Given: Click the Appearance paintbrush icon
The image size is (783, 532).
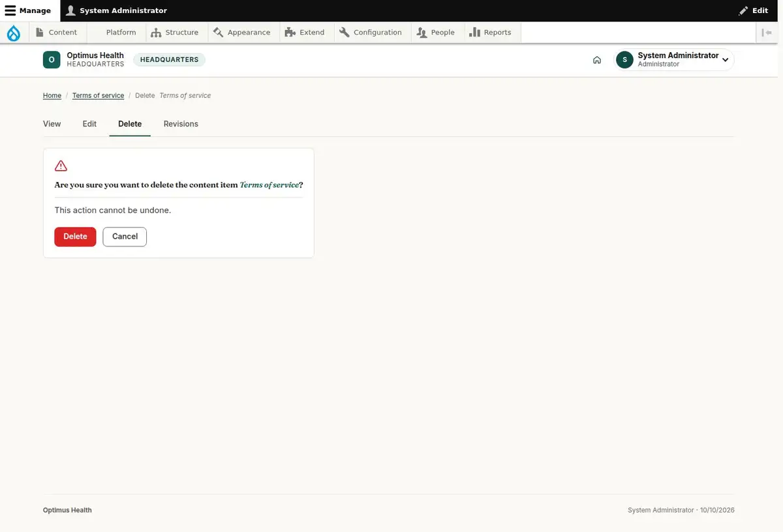Looking at the screenshot, I should (x=219, y=33).
